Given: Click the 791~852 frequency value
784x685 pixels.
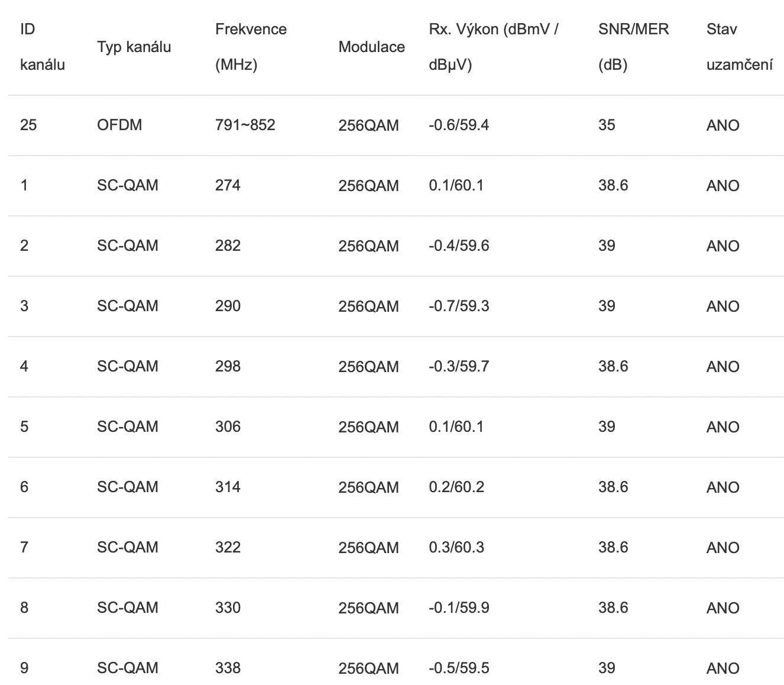Looking at the screenshot, I should pyautogui.click(x=245, y=125).
